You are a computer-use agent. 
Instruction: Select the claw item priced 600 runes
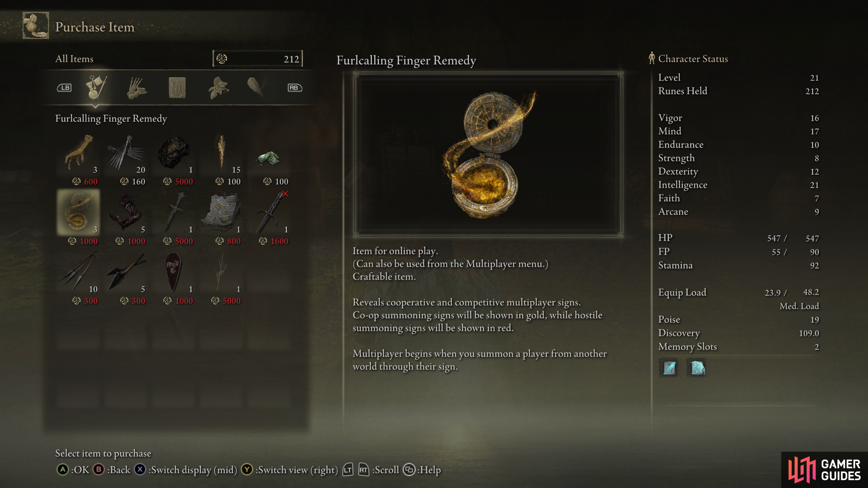tap(79, 159)
